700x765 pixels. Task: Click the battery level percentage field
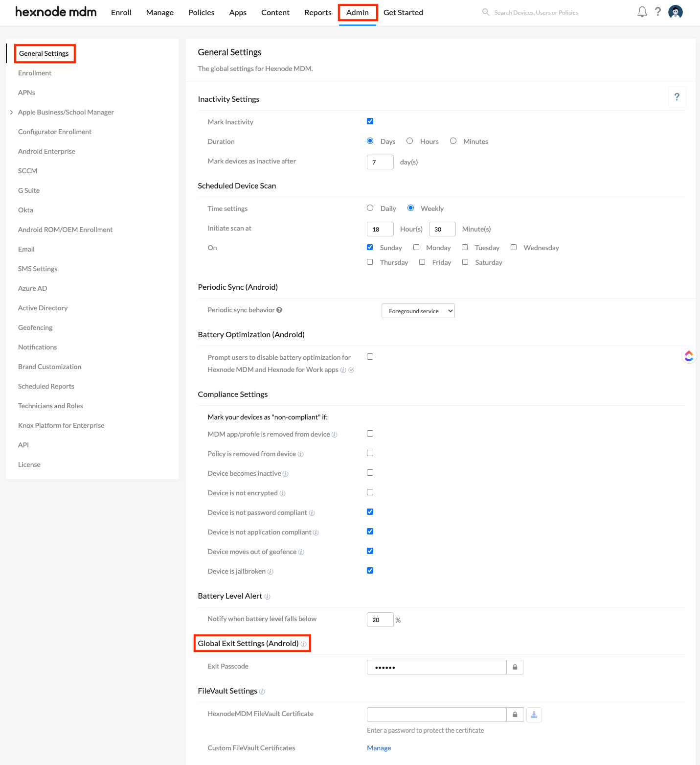(x=380, y=620)
